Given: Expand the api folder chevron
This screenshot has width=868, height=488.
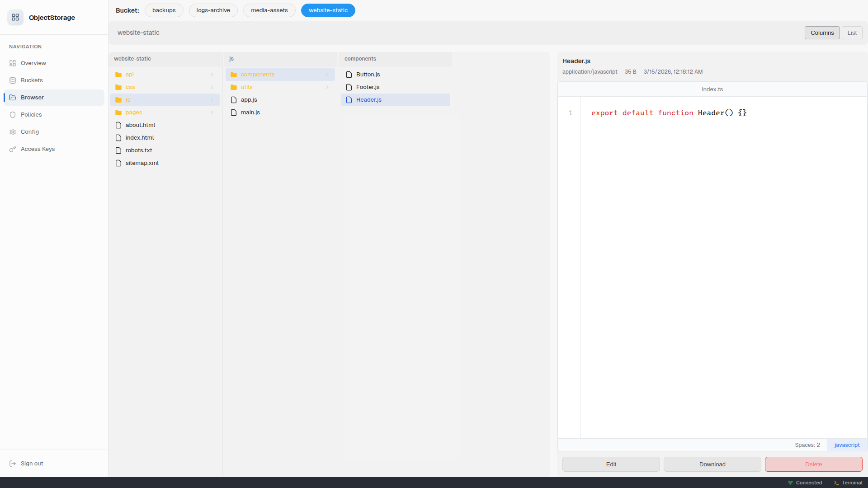Looking at the screenshot, I should click(212, 75).
